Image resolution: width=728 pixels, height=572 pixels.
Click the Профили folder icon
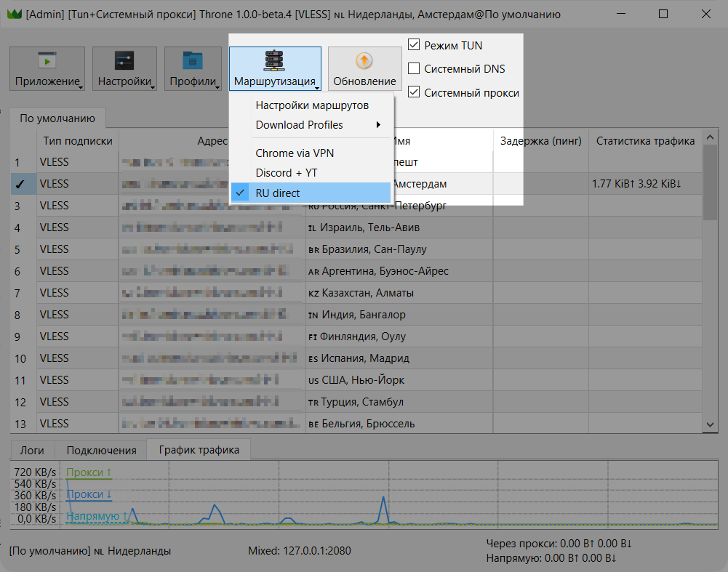coord(193,61)
